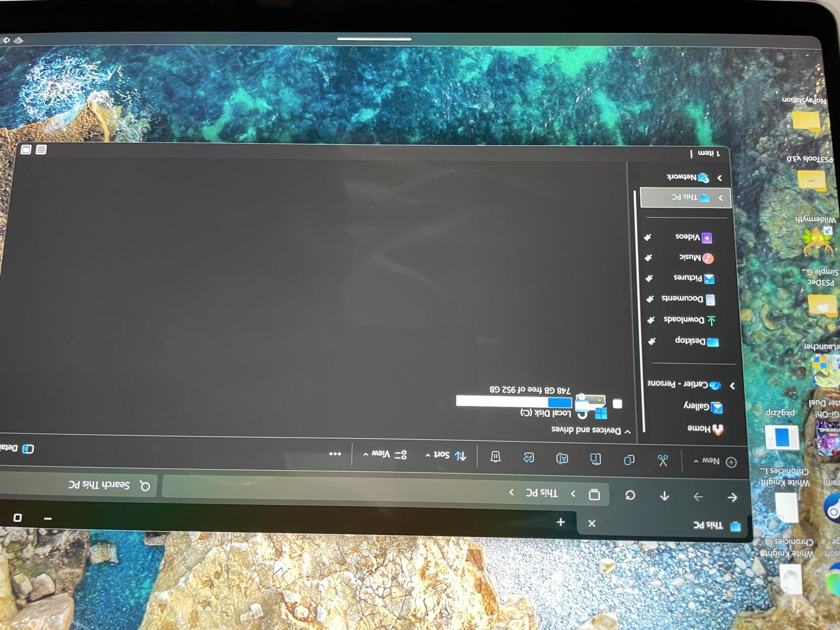This screenshot has height=630, width=840.
Task: Click the Delete trash bin icon
Action: tap(495, 457)
